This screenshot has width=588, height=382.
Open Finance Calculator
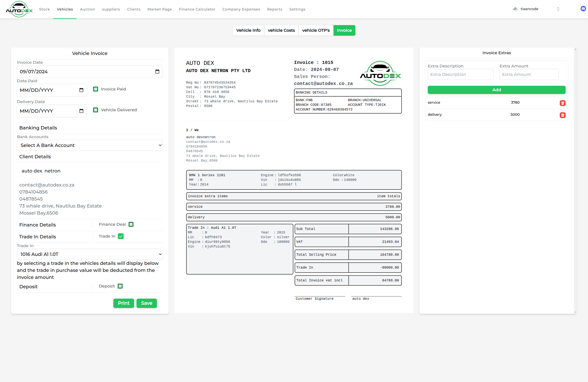coord(197,9)
